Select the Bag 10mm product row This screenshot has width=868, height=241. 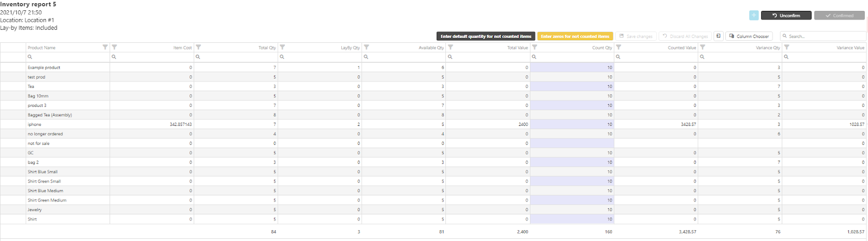[38, 96]
